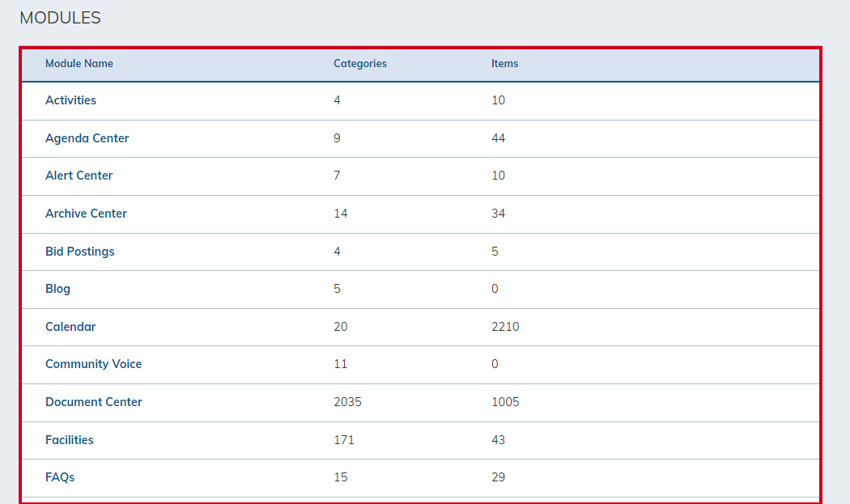
Task: Open the Activities module link
Action: [x=70, y=100]
